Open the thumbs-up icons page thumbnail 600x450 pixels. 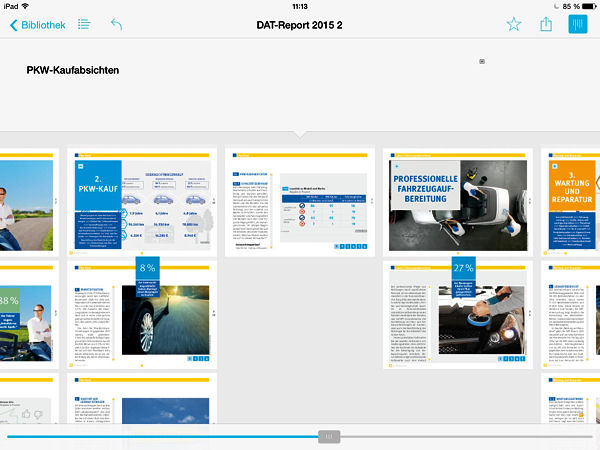(x=29, y=399)
